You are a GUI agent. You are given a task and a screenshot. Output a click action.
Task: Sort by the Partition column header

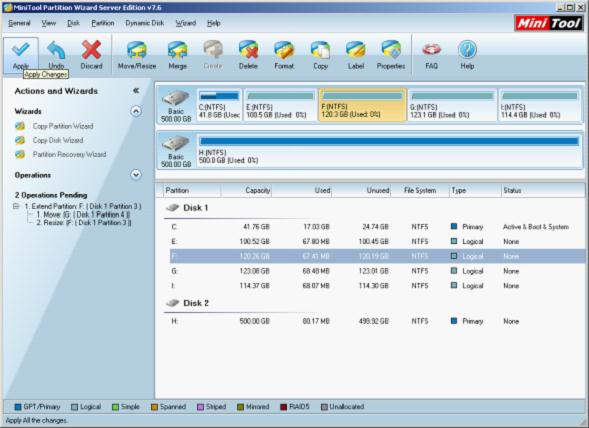tap(192, 191)
